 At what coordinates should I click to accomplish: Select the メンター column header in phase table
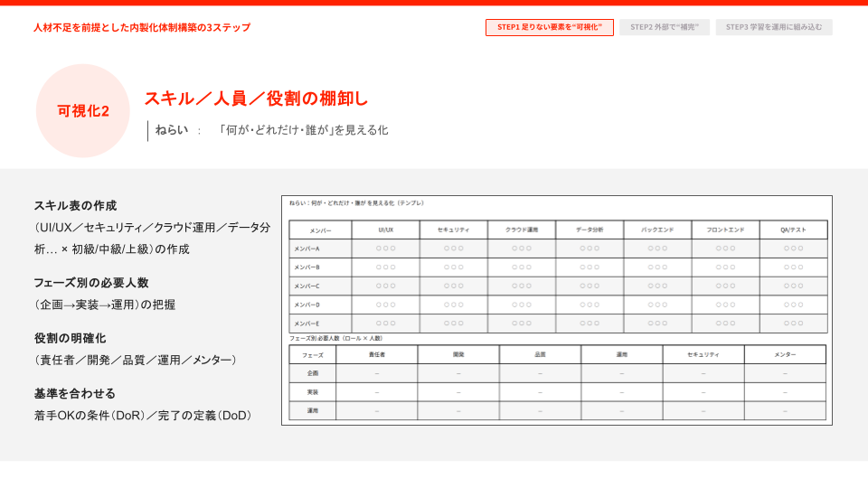coord(785,354)
